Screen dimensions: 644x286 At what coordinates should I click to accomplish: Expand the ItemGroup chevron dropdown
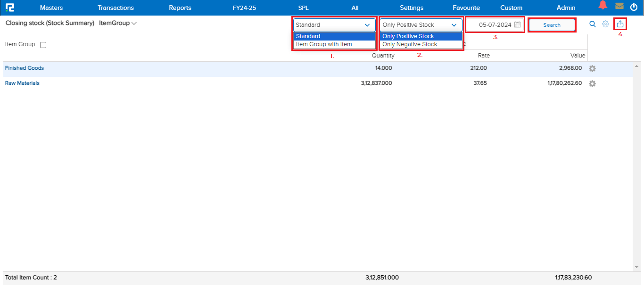pyautogui.click(x=134, y=24)
